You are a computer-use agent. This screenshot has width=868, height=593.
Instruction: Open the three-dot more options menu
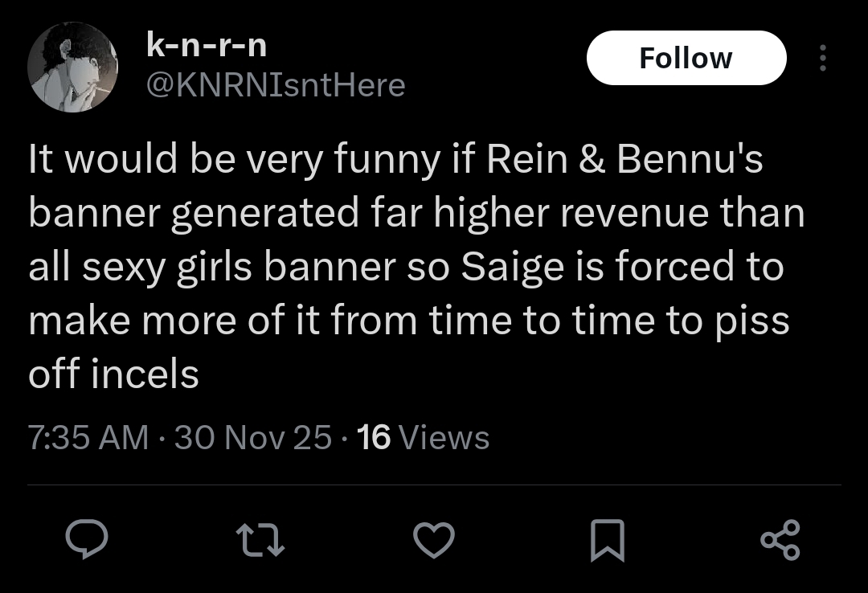[x=821, y=58]
